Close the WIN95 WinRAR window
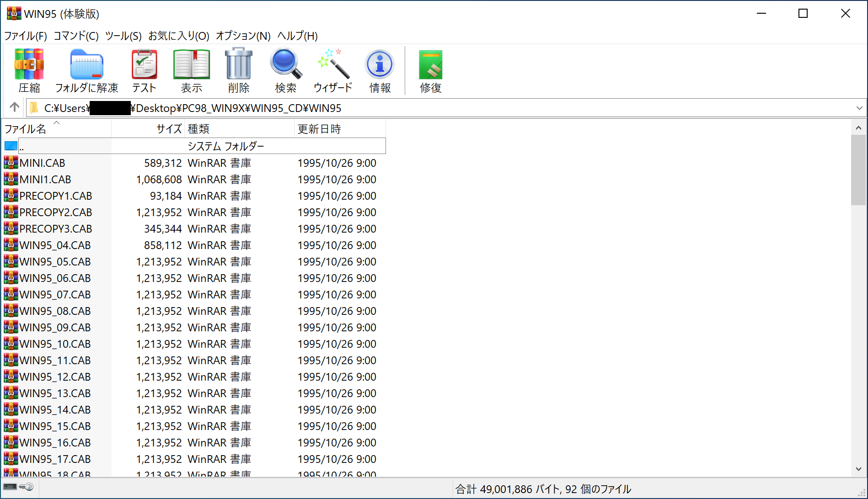Image resolution: width=868 pixels, height=499 pixels. (x=846, y=14)
